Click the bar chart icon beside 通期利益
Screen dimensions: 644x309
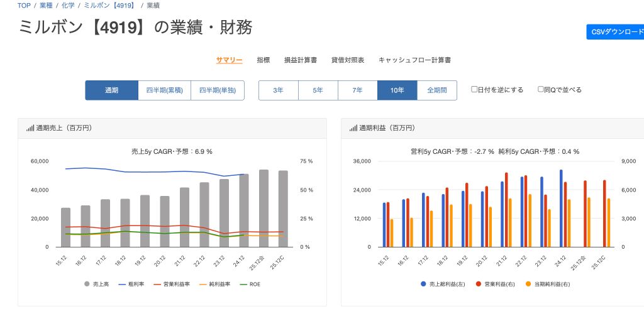point(353,129)
